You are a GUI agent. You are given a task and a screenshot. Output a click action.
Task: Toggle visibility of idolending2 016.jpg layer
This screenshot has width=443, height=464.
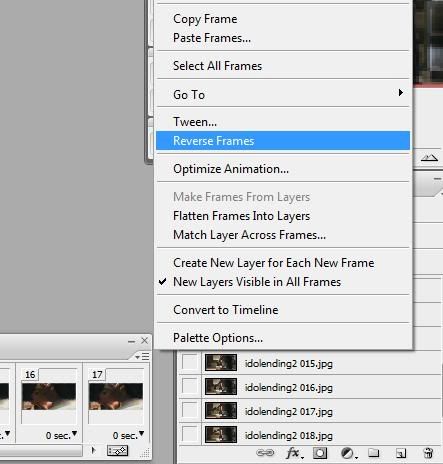[x=190, y=387]
